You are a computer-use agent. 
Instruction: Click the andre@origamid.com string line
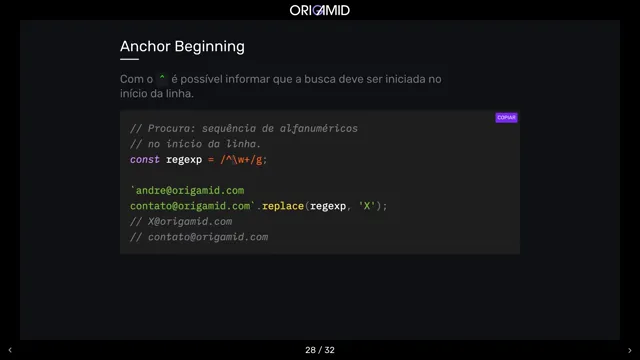(x=187, y=191)
